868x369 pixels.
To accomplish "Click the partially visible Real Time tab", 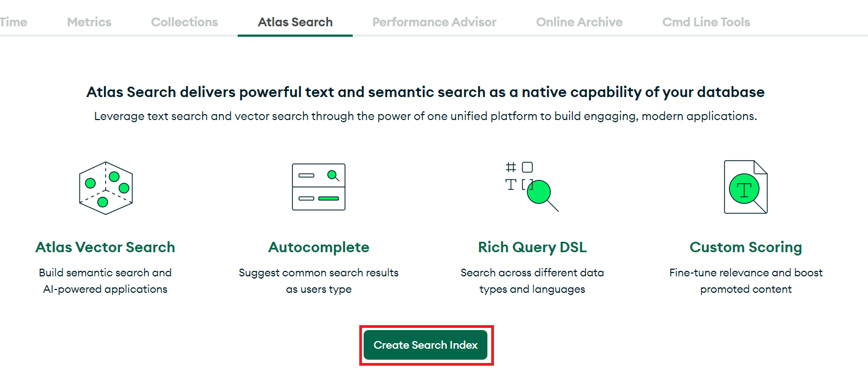I will [12, 22].
